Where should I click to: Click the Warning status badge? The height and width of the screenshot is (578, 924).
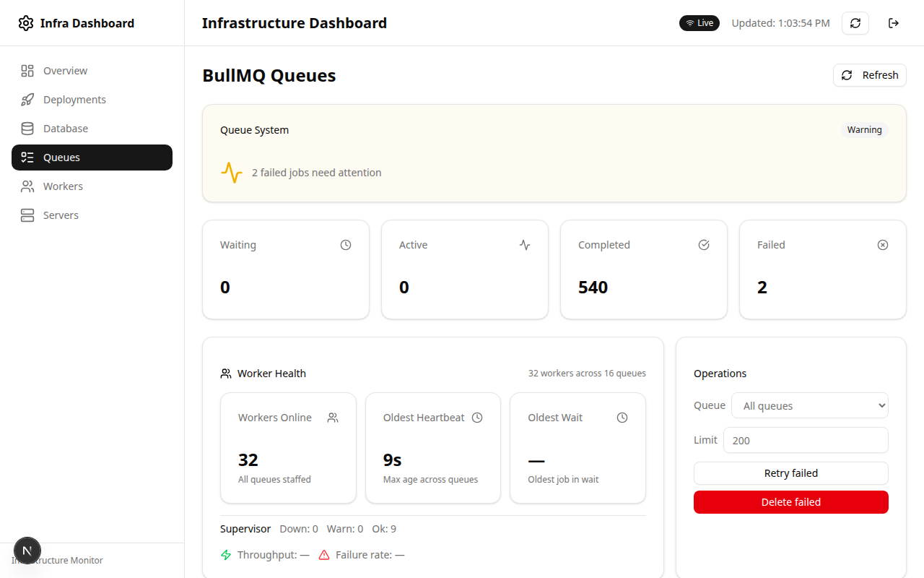(865, 130)
